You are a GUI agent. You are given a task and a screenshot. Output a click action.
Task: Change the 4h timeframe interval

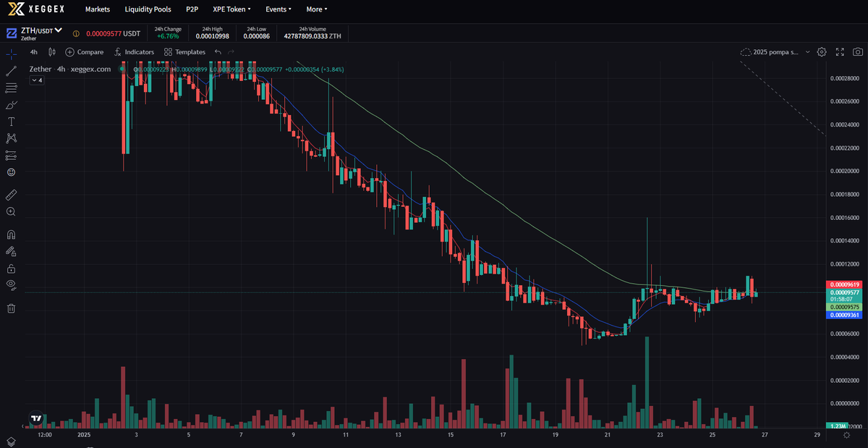pos(34,52)
